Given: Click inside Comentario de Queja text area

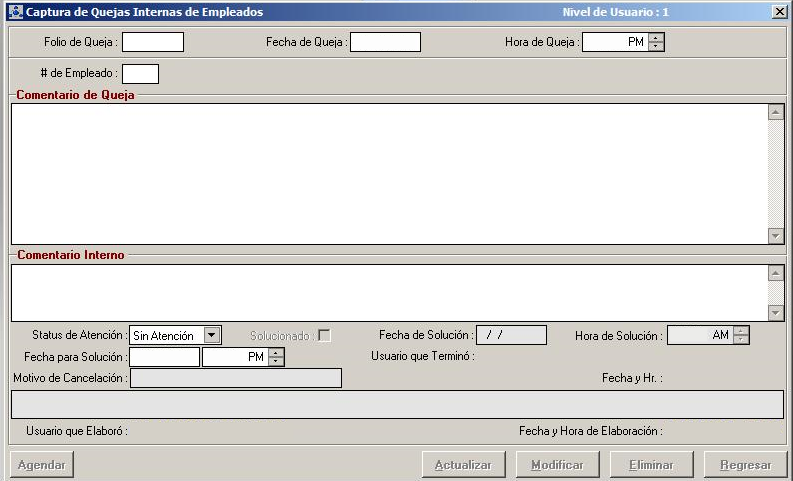Looking at the screenshot, I should point(388,173).
